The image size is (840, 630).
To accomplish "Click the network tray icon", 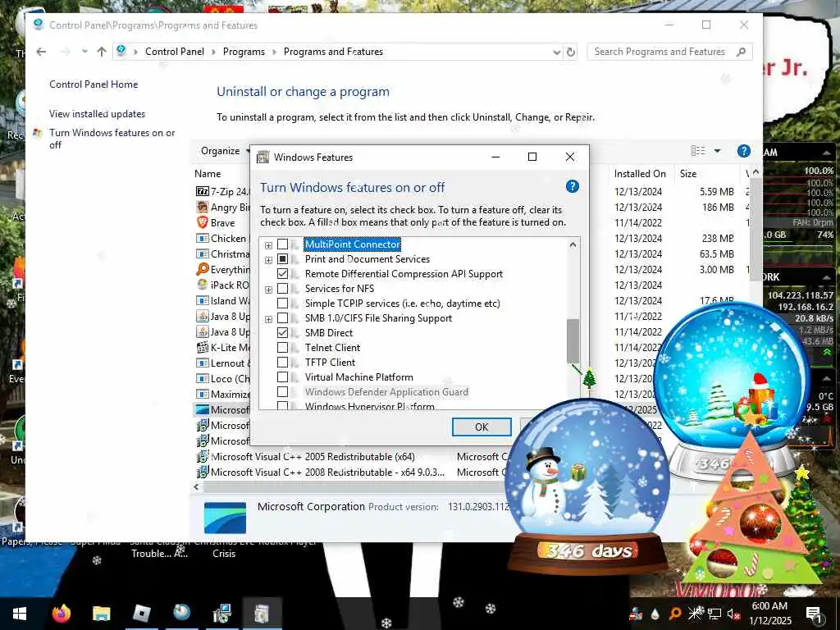I will (714, 614).
